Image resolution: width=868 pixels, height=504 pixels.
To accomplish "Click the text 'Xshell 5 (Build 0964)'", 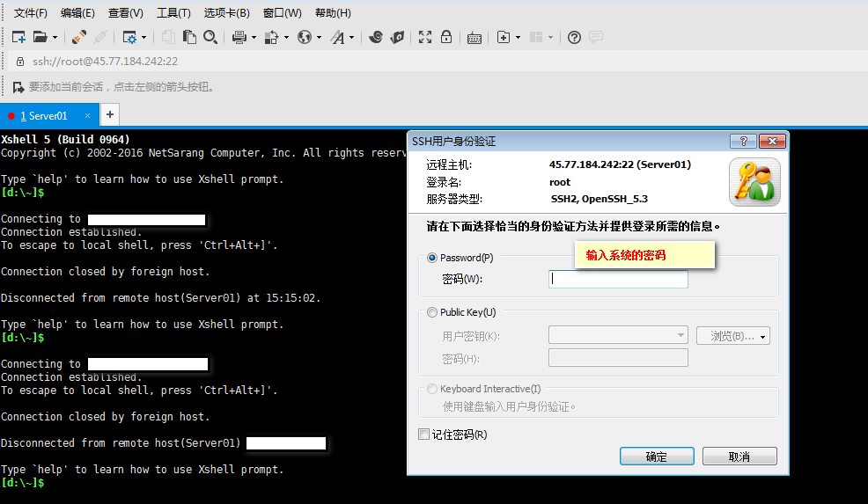I will point(65,140).
